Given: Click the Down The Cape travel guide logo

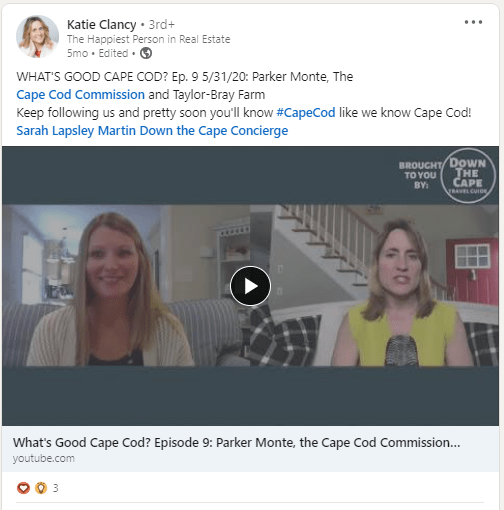Looking at the screenshot, I should (468, 176).
